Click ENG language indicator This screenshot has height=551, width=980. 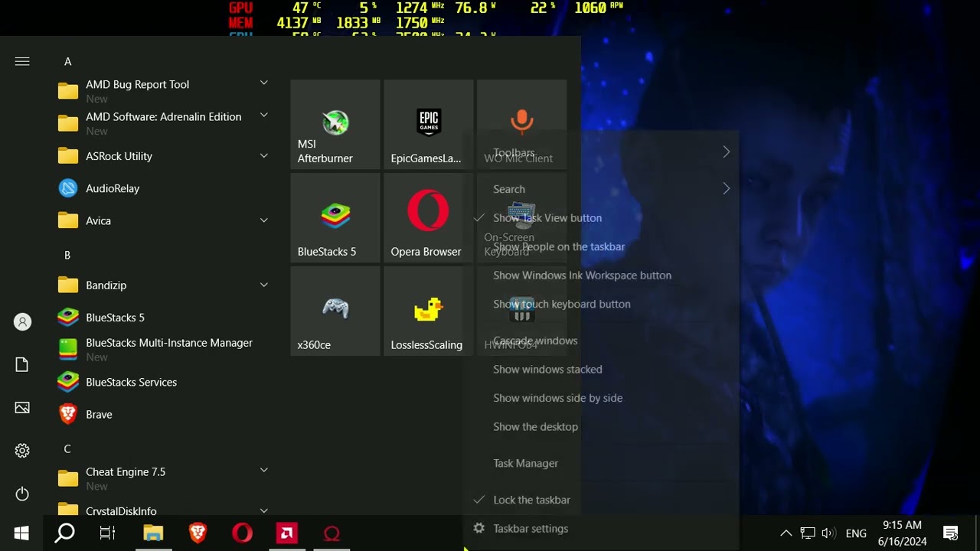point(856,533)
